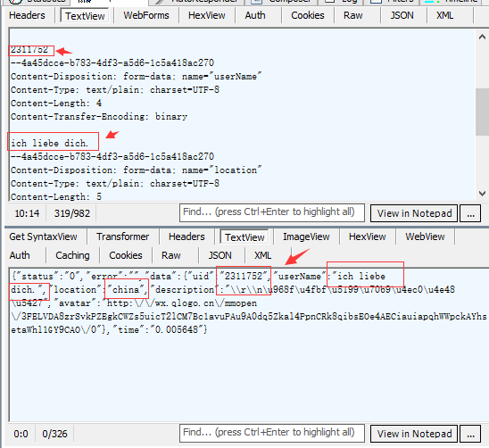Open the response Cookies tab
This screenshot has height=448, width=489.
point(125,255)
